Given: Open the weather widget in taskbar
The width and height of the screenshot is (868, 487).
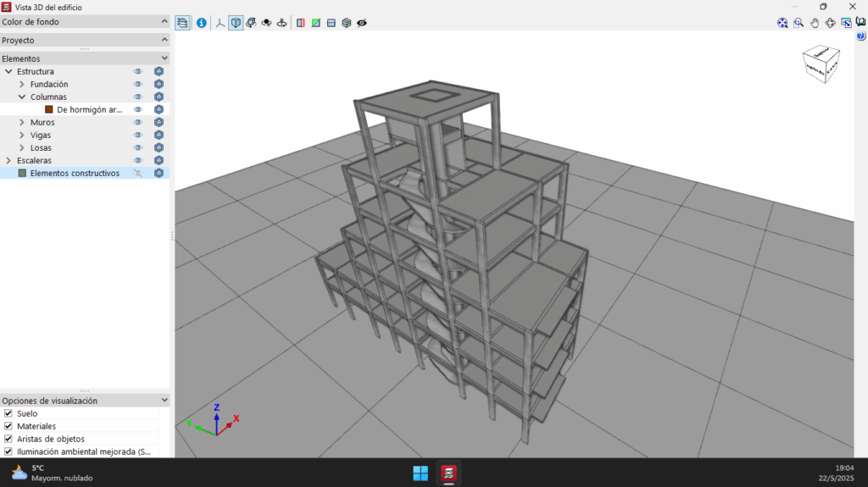Looking at the screenshot, I should pos(53,473).
